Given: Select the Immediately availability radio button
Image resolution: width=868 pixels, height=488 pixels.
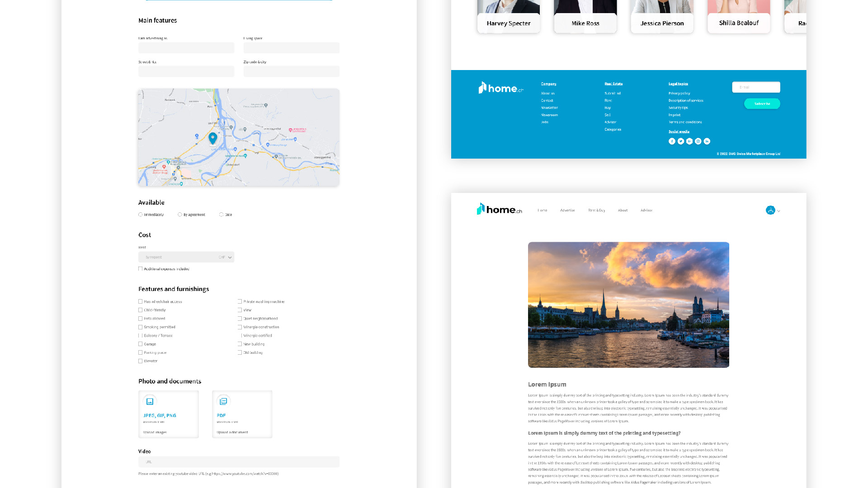Looking at the screenshot, I should point(141,215).
